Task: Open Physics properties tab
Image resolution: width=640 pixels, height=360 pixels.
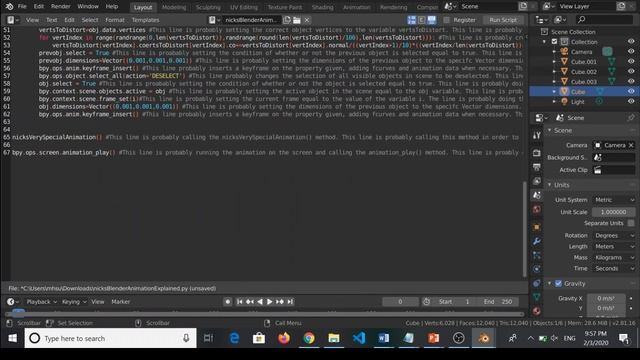Action: 537,269
